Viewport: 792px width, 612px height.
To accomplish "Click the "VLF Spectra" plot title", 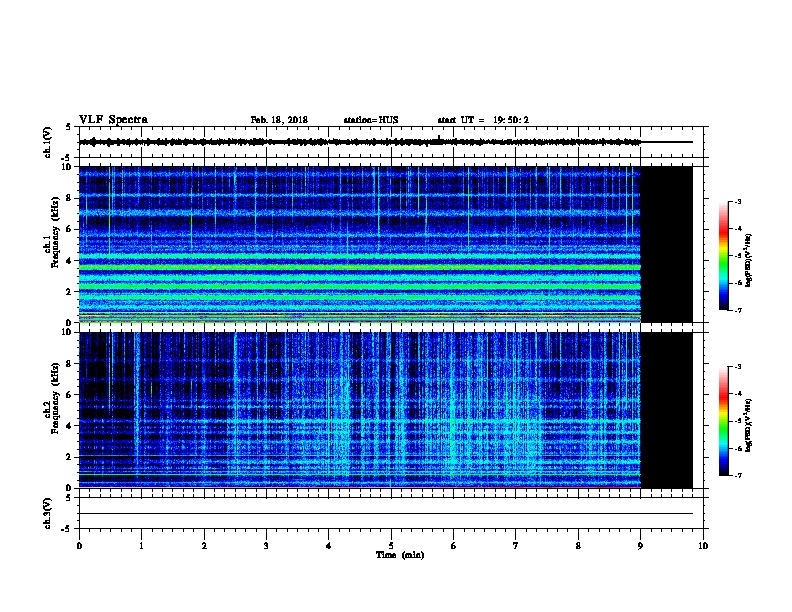I will pos(113,120).
